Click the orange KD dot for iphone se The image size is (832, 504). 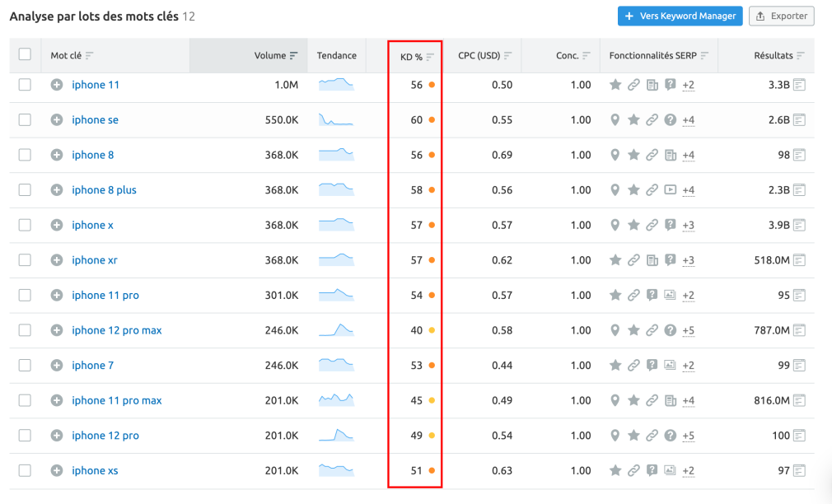[x=432, y=120]
